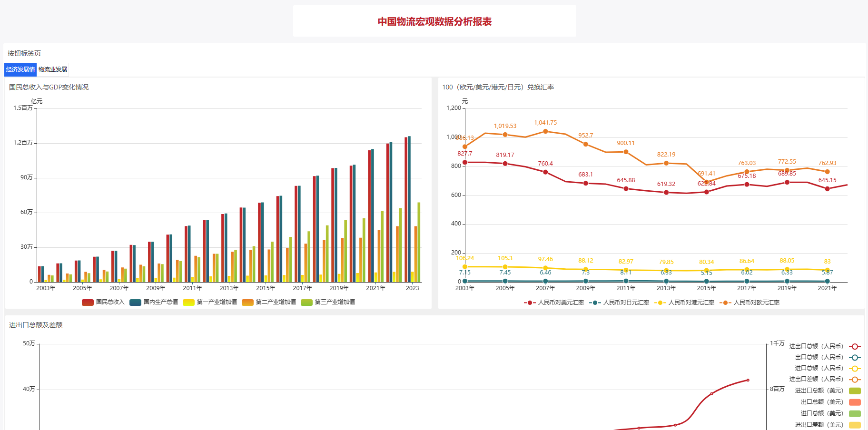Click the 900.11 euro rate data point
868x430 pixels.
click(626, 152)
